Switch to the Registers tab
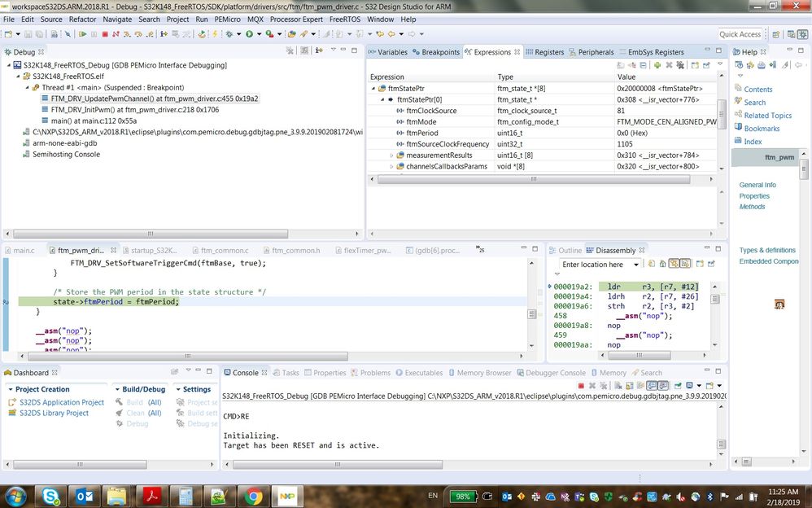 tap(545, 52)
